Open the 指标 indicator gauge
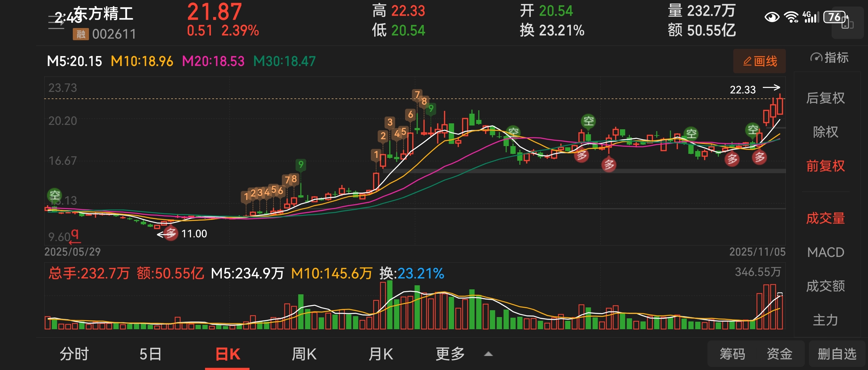 pos(829,58)
